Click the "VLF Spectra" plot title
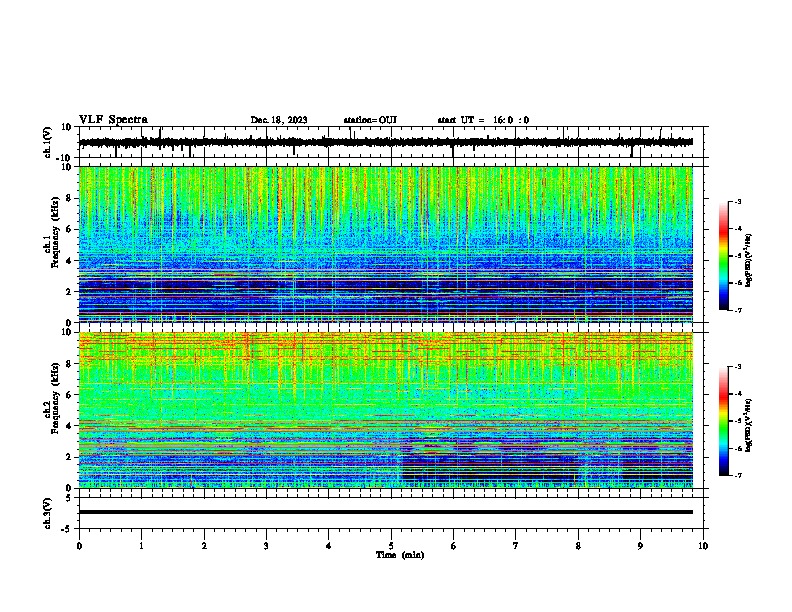Screen dimensions: 792x612 coord(113,120)
